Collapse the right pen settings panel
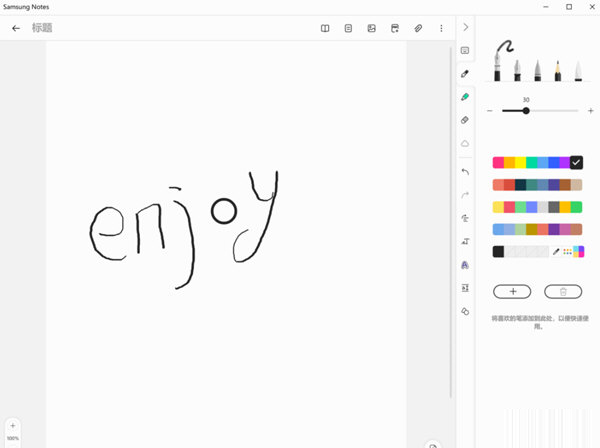Screen dimensions: 600x448 coord(465,27)
